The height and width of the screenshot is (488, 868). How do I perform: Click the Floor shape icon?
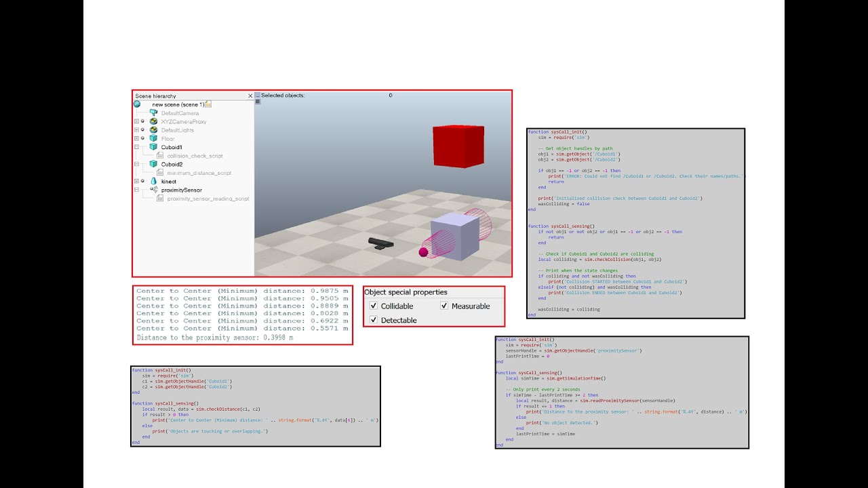point(153,138)
